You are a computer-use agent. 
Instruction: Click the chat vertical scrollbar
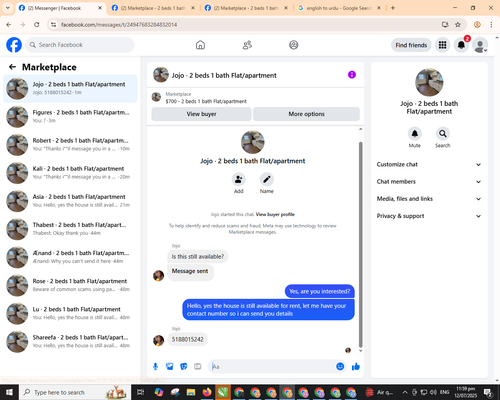(x=360, y=244)
